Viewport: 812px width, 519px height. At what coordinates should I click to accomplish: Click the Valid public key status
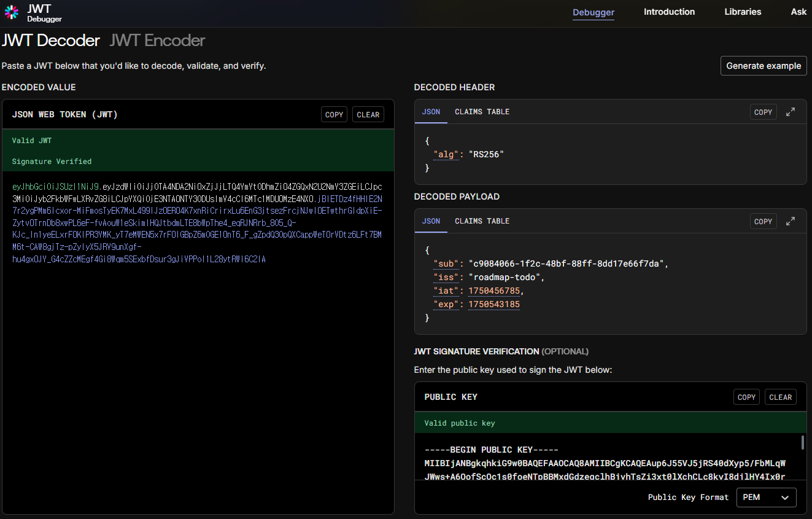point(460,423)
